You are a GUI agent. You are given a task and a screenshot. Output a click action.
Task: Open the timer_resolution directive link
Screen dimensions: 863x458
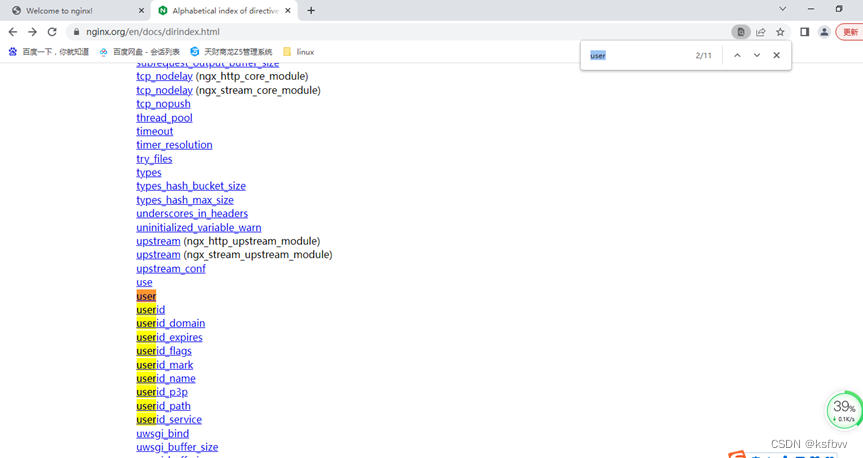(174, 145)
